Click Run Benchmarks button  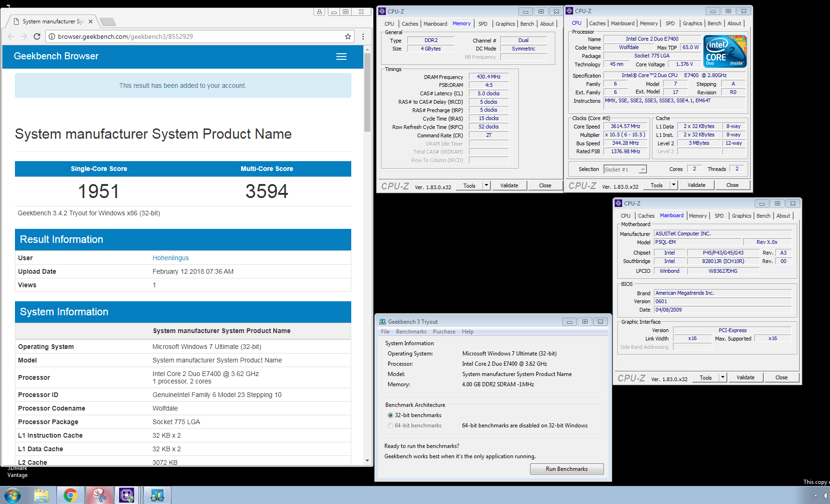coord(567,469)
